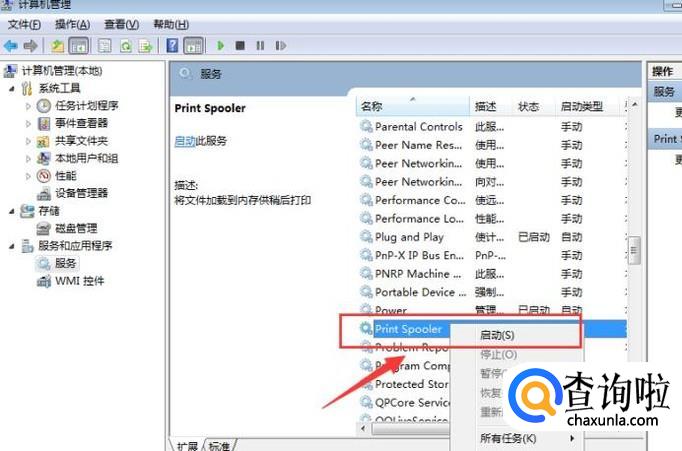Stop service with square stop icon
The width and height of the screenshot is (682, 451).
(240, 45)
